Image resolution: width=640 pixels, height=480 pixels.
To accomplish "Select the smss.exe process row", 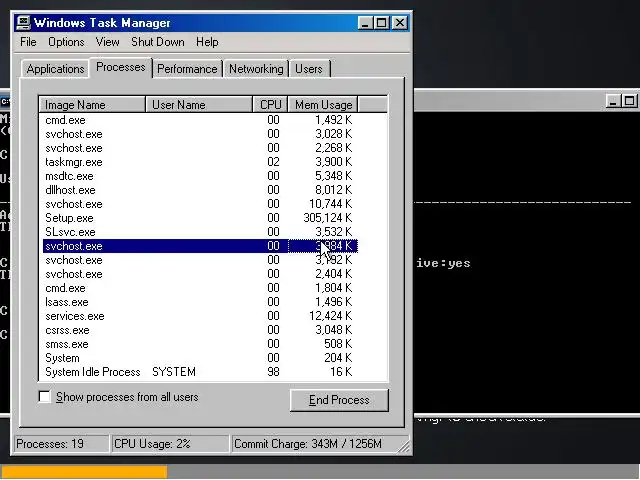I will [x=200, y=344].
